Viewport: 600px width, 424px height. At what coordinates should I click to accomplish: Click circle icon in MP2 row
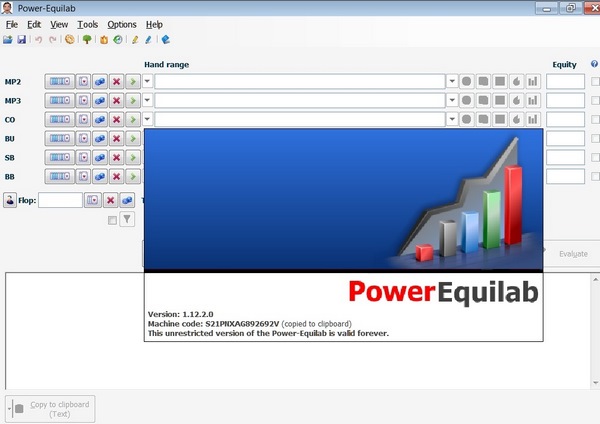click(466, 81)
